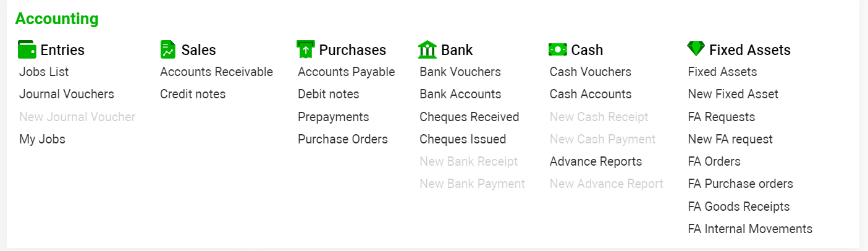Viewport: 868px width, 251px height.
Task: Go to My Jobs
Action: [42, 139]
